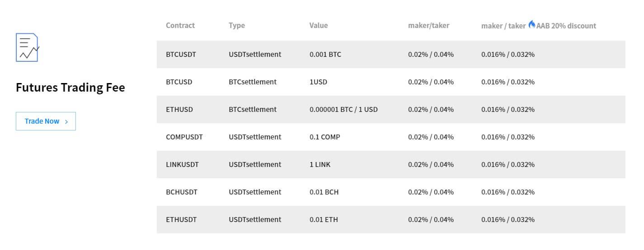Click the 0.000001 BTC / 1 USD value
644x250 pixels.
pyautogui.click(x=343, y=109)
